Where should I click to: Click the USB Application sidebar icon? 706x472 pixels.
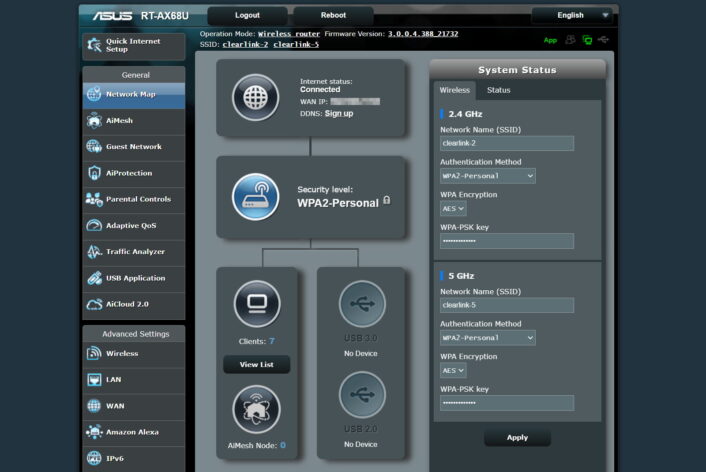click(x=94, y=278)
